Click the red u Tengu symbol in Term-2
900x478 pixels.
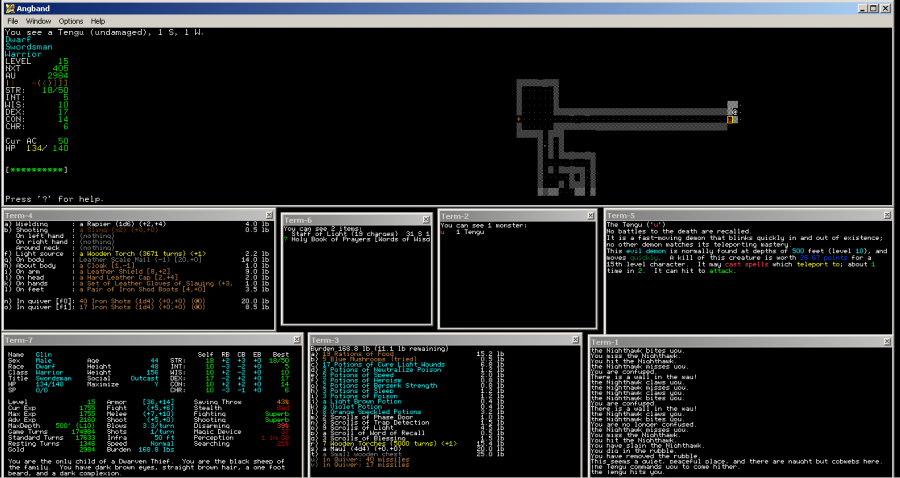pos(443,232)
